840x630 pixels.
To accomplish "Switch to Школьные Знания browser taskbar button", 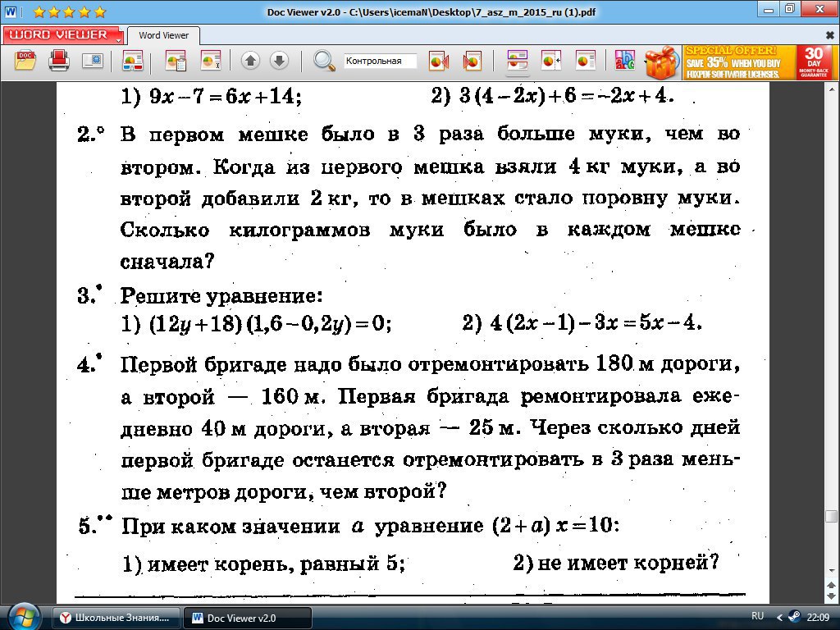I will [116, 618].
